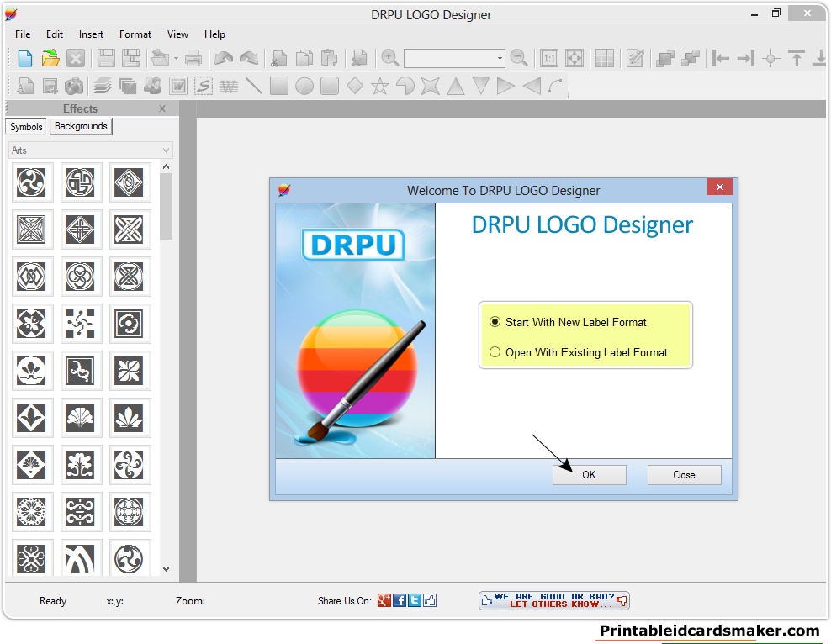This screenshot has width=831, height=644.
Task: Switch to the Symbols tab
Action: tap(26, 127)
